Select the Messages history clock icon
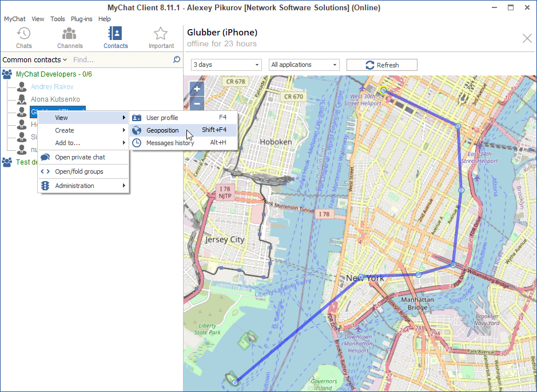The image size is (537, 392). (137, 143)
